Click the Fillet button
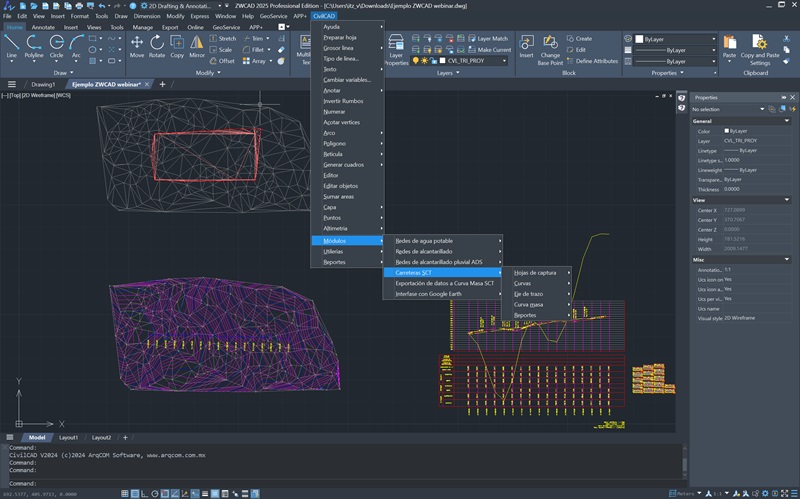The image size is (800, 499). tap(254, 49)
